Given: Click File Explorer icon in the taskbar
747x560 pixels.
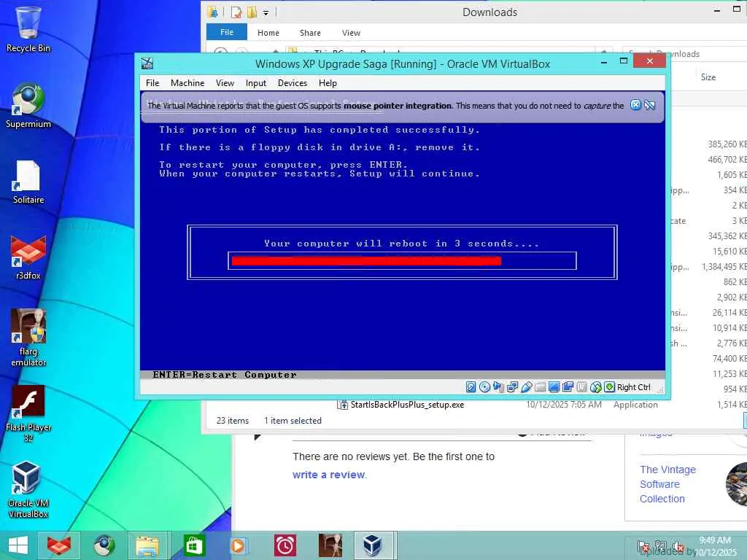Looking at the screenshot, I should click(x=147, y=545).
